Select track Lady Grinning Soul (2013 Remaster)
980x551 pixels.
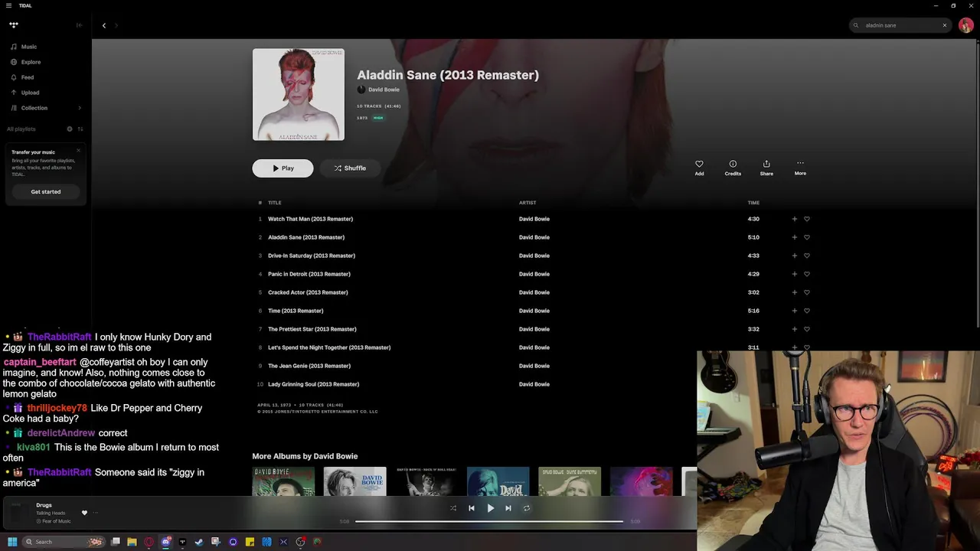point(313,384)
